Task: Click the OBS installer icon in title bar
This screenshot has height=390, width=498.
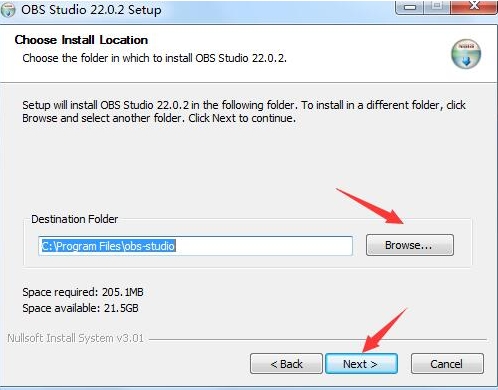Action: coord(8,9)
